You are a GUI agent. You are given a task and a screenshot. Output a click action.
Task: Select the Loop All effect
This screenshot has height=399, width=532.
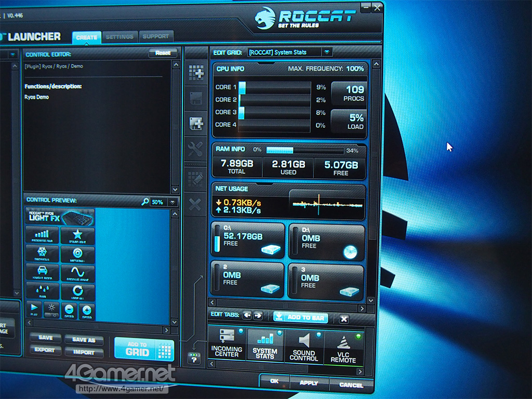click(78, 292)
